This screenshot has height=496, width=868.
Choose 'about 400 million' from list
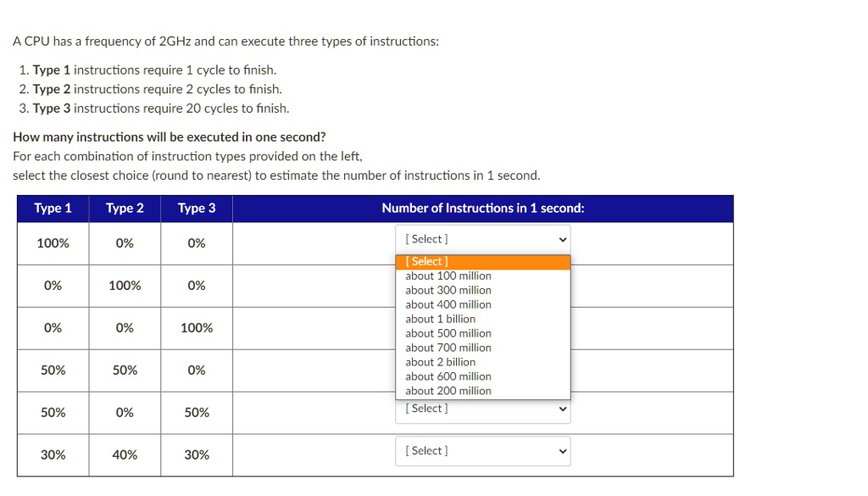(x=482, y=304)
